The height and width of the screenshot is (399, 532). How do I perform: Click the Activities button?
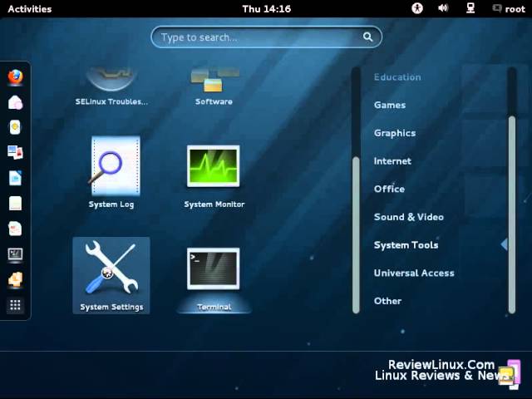tap(30, 9)
